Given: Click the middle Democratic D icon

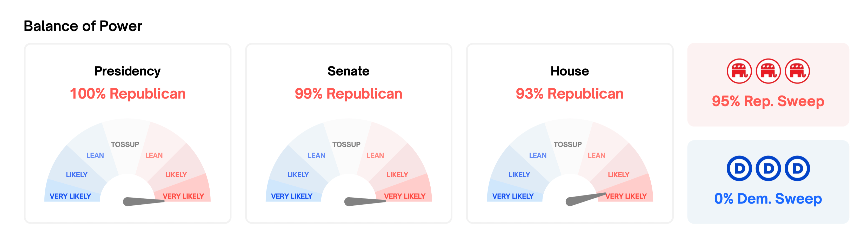Looking at the screenshot, I should coord(768,168).
